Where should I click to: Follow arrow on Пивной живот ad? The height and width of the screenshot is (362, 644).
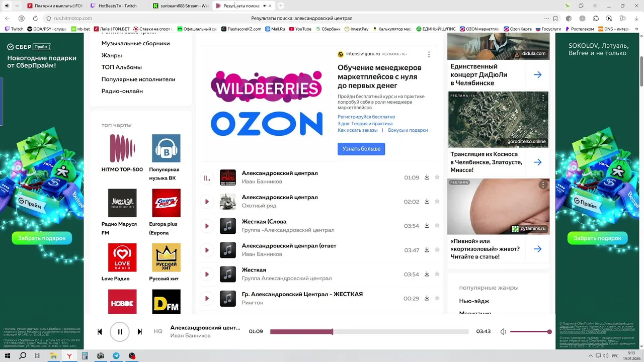point(538,249)
